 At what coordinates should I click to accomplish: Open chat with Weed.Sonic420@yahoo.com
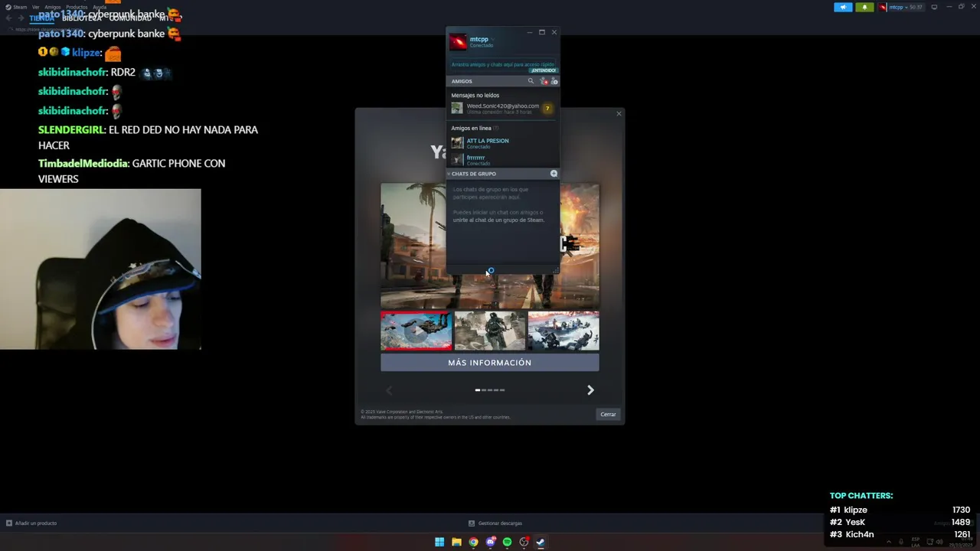(x=502, y=109)
